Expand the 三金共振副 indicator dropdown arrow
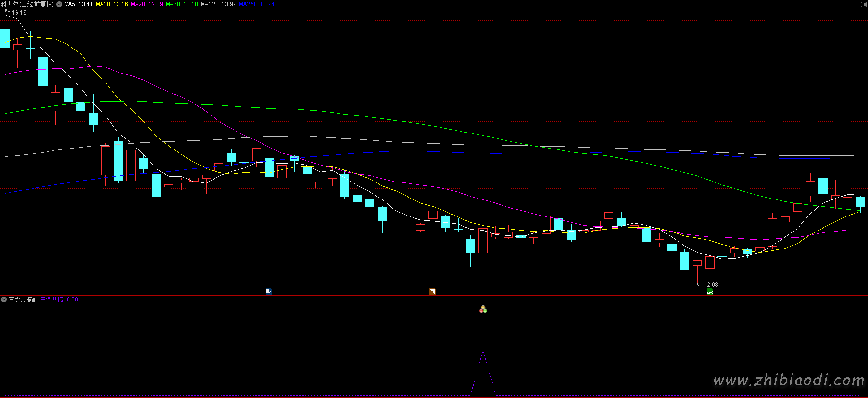Image resolution: width=868 pixels, height=398 pixels. [4, 299]
